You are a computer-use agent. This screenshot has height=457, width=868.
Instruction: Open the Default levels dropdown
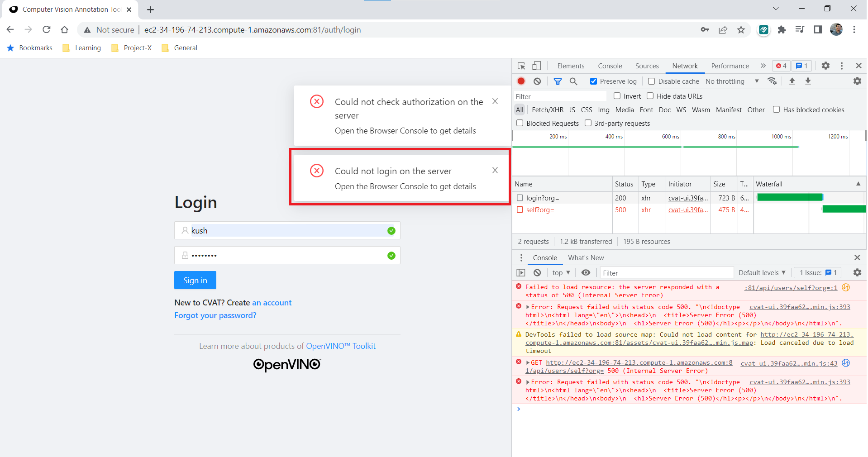tap(762, 272)
